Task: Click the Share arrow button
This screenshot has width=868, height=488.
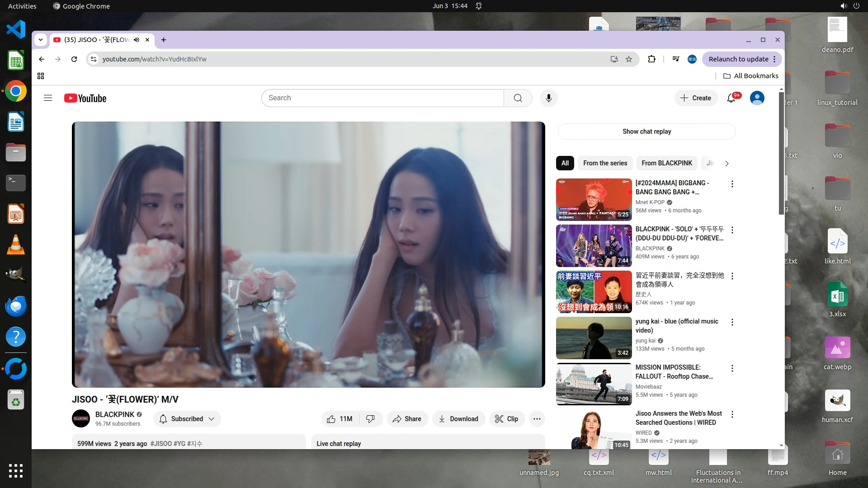Action: [x=407, y=419]
